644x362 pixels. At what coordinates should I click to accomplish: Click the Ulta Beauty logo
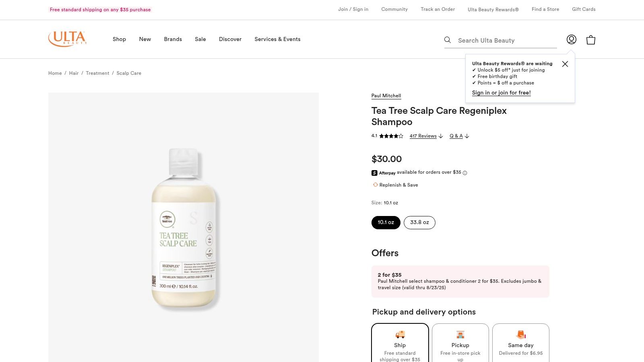pos(67,39)
